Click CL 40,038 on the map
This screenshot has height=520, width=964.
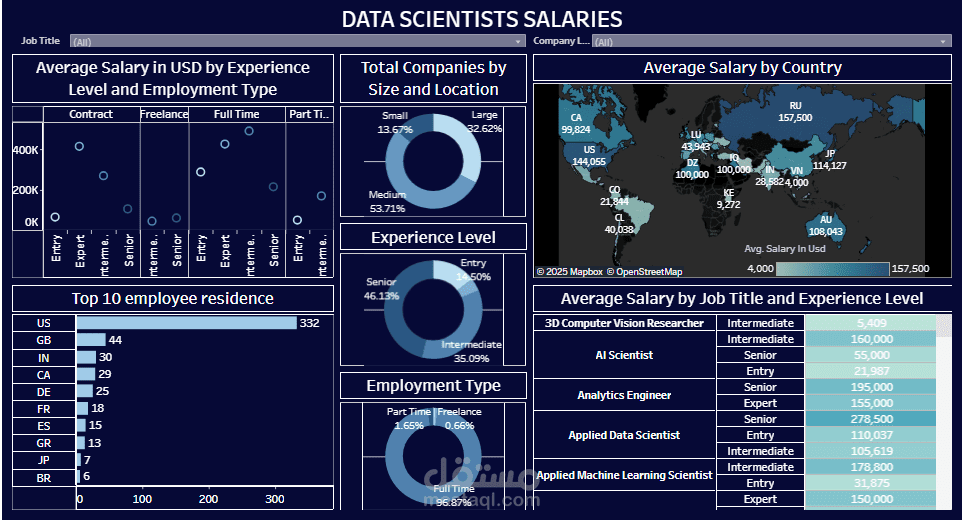619,224
